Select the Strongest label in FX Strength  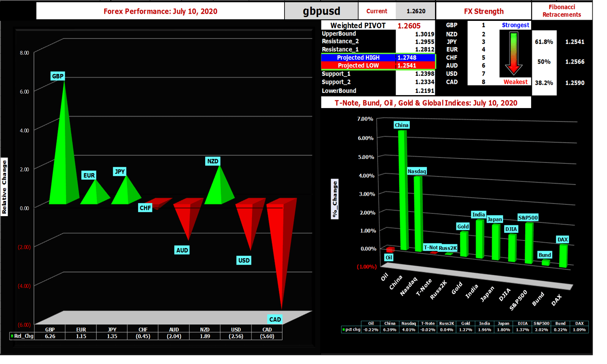point(515,25)
